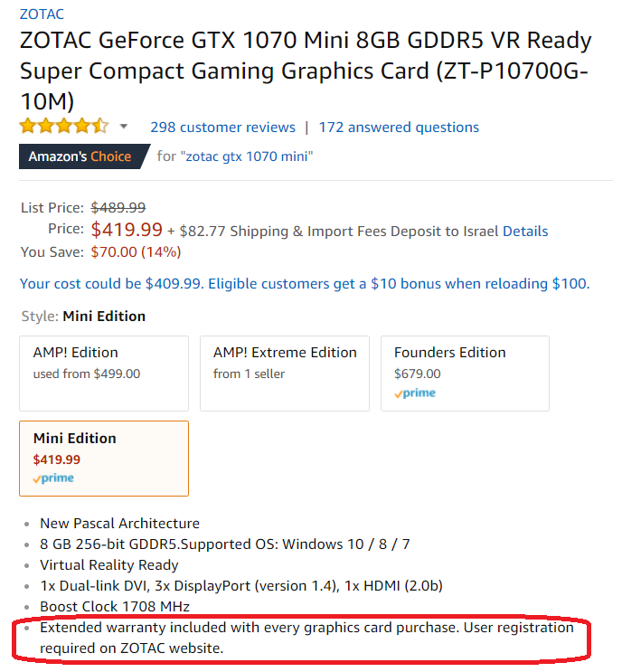Click the Amazon's Choice badge
This screenshot has height=672, width=622.
(84, 156)
